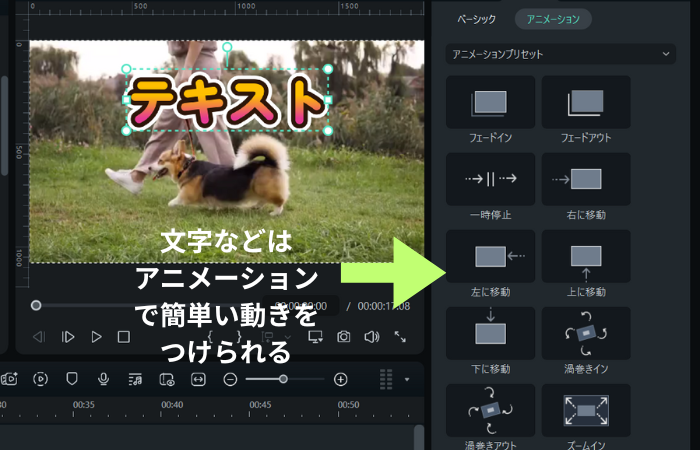This screenshot has width=700, height=450.
Task: Click the rotation handle above the テキスト box
Action: [x=227, y=47]
